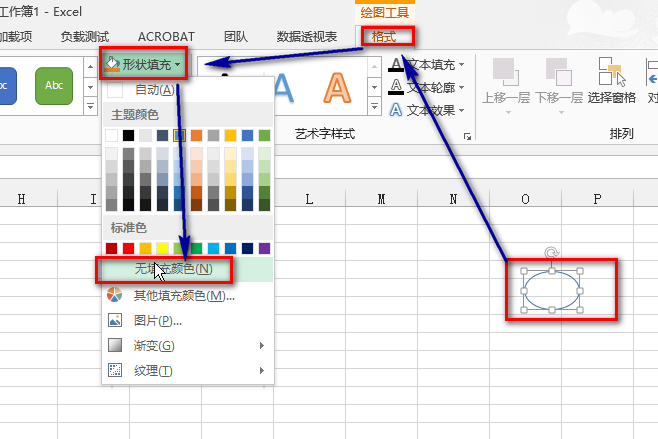Viewport: 658px width, 439px height.
Task: Pick the standard dark red swatch
Action: 112,248
